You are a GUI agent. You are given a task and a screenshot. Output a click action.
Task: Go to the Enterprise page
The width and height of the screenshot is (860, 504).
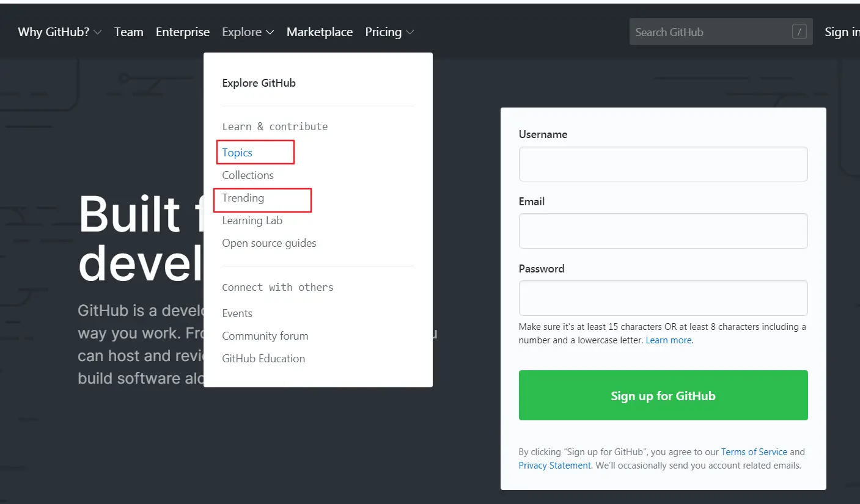pos(183,32)
